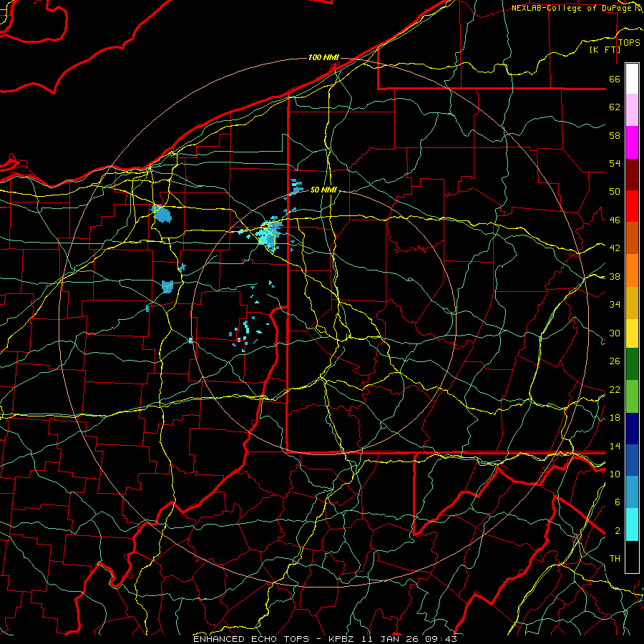
Task: Click legend value "18"
Action: pos(615,418)
